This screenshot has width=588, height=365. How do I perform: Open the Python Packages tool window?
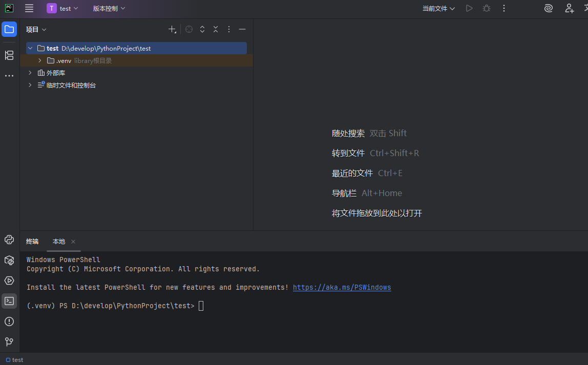pyautogui.click(x=9, y=260)
